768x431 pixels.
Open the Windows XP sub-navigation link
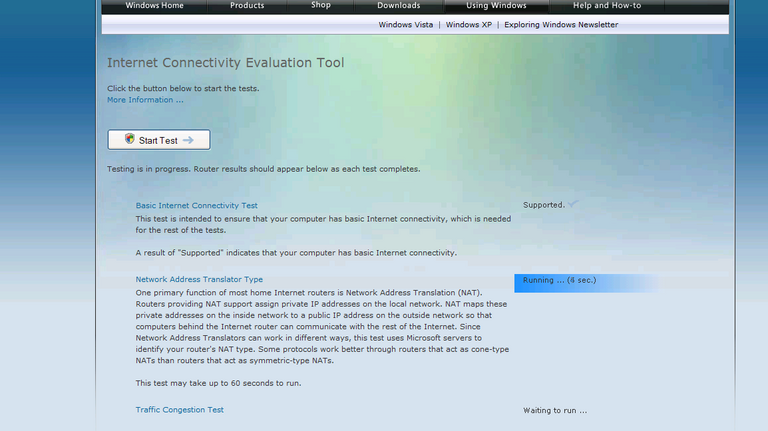point(469,24)
